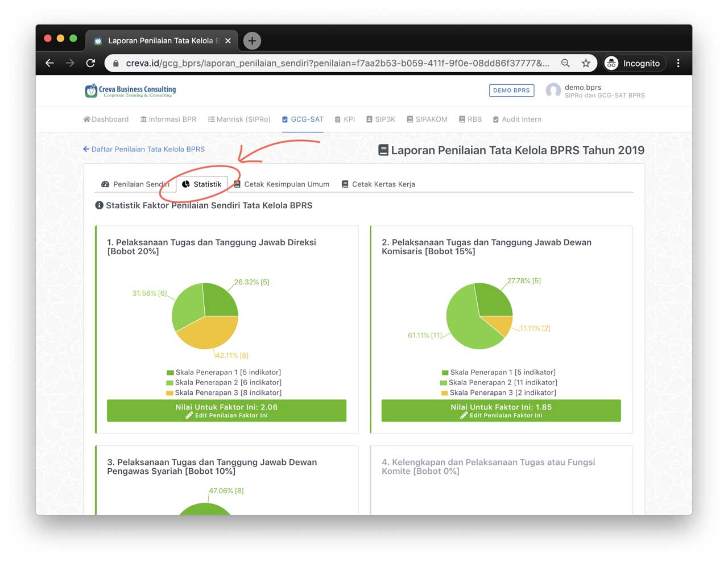Reload the page with refresh icon
Image resolution: width=728 pixels, height=562 pixels.
tap(90, 63)
